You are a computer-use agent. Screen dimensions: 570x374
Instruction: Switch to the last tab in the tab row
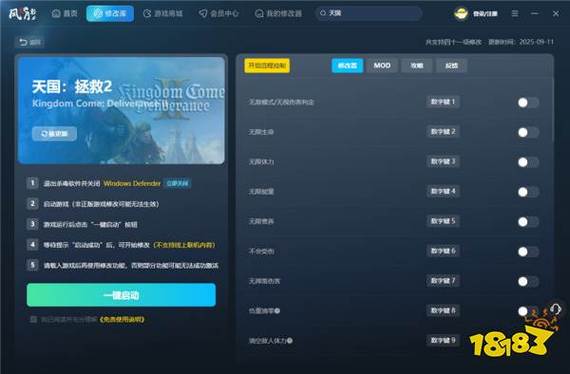coord(451,65)
